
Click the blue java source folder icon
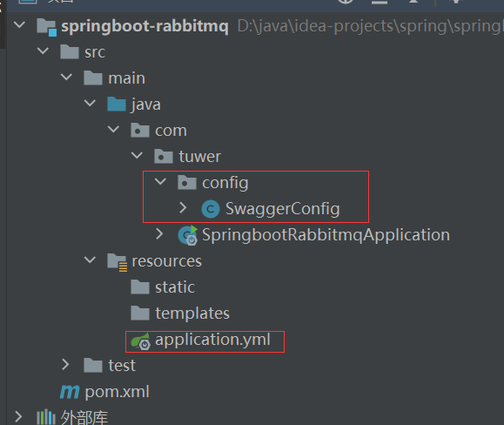click(117, 105)
